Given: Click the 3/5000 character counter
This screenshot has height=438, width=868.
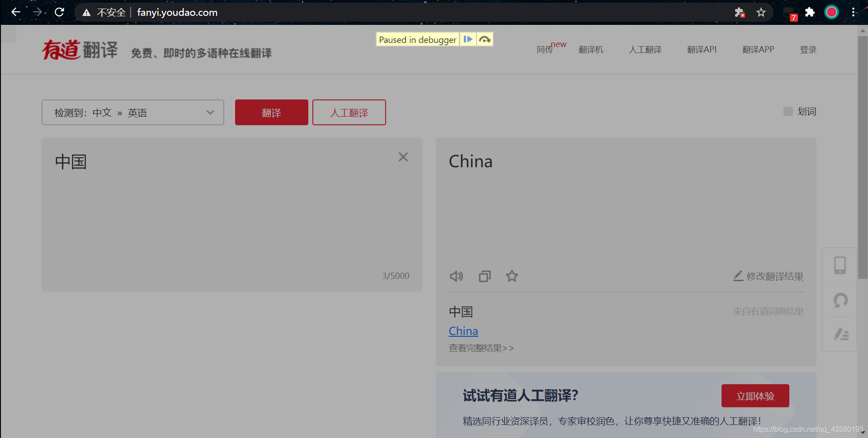Looking at the screenshot, I should coord(396,276).
